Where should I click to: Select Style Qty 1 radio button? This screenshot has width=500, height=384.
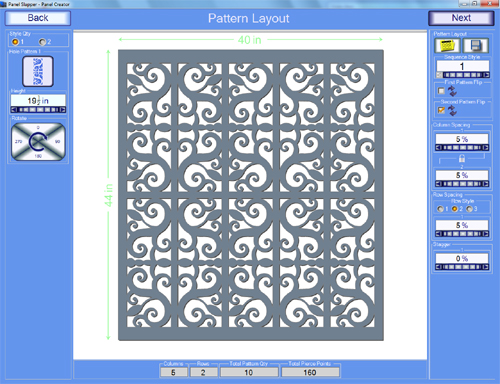click(15, 42)
